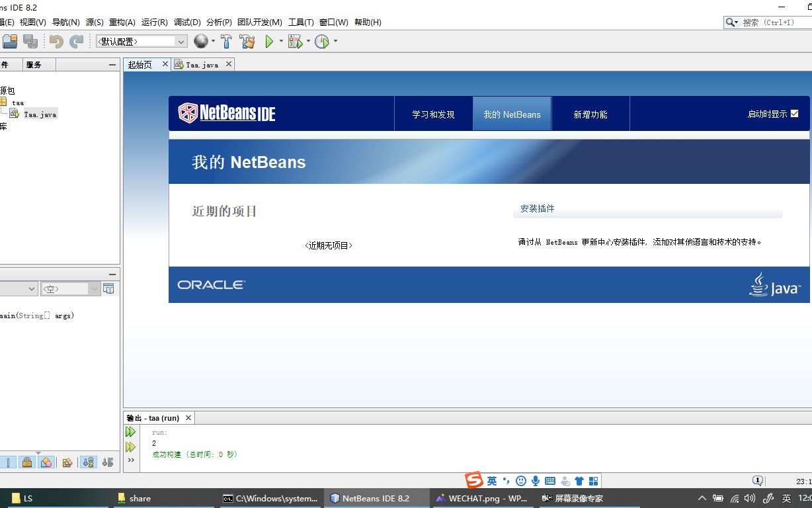
Task: Expand output toolbar chevron
Action: point(131,460)
